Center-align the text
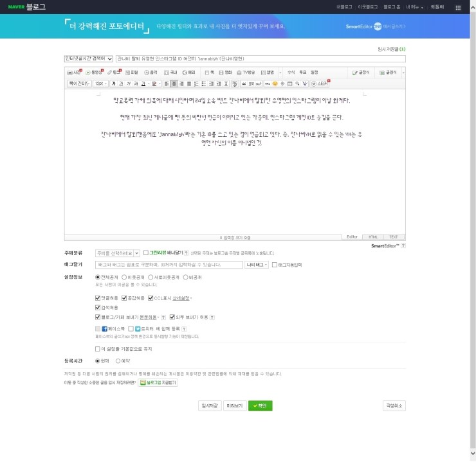This screenshot has width=476, height=462. pyautogui.click(x=174, y=84)
